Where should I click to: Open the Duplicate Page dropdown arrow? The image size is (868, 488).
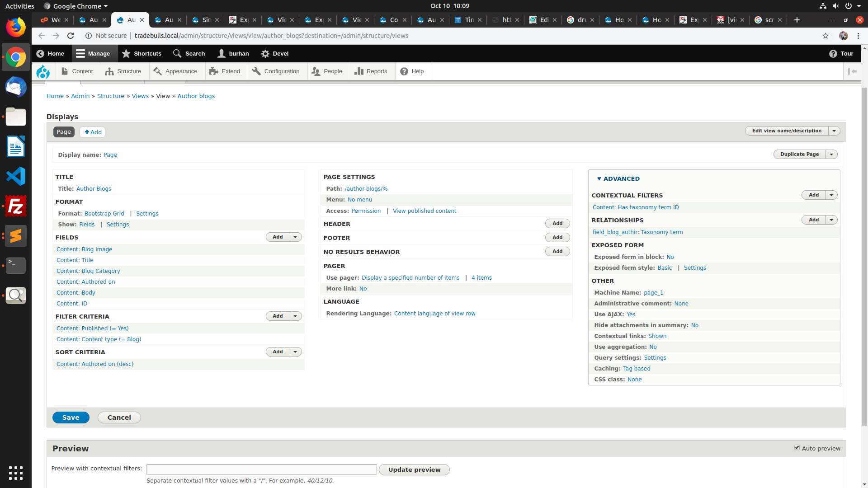point(831,155)
